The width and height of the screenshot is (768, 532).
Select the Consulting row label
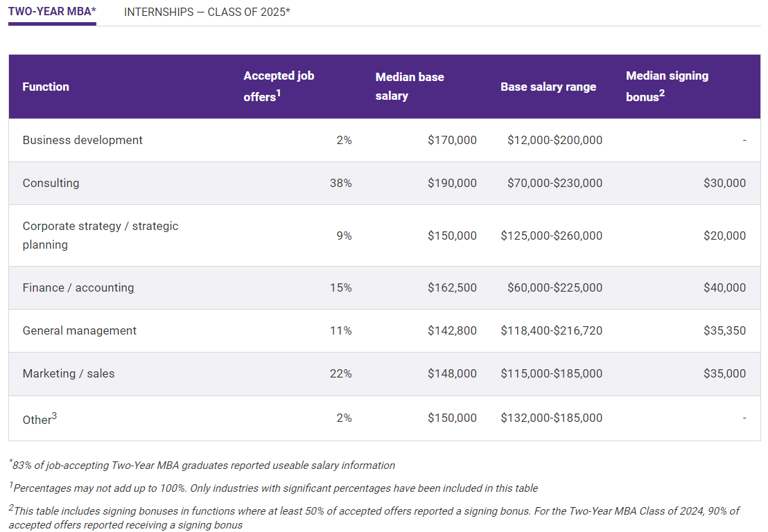[x=51, y=183]
